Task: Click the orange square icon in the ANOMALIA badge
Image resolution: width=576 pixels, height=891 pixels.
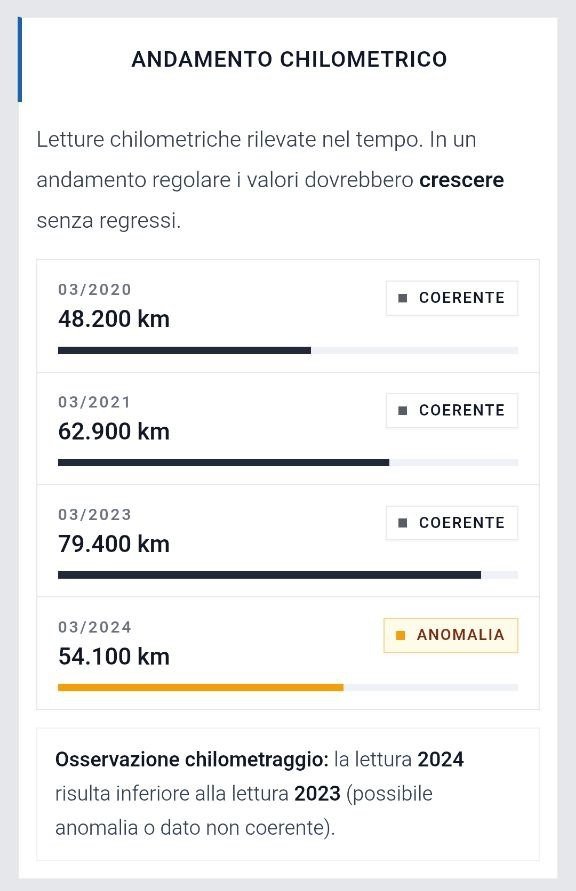Action: [x=400, y=634]
